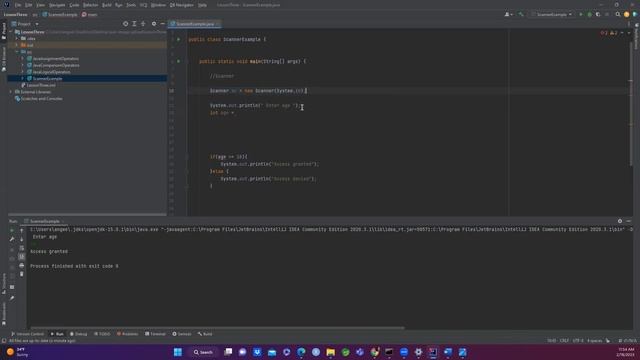Open the View menu
The image size is (640, 360).
click(x=40, y=5)
